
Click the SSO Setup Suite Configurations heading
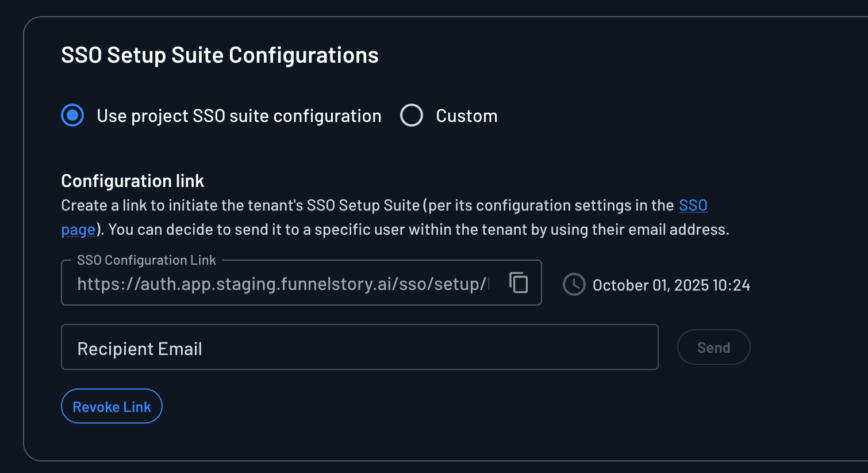[x=220, y=55]
